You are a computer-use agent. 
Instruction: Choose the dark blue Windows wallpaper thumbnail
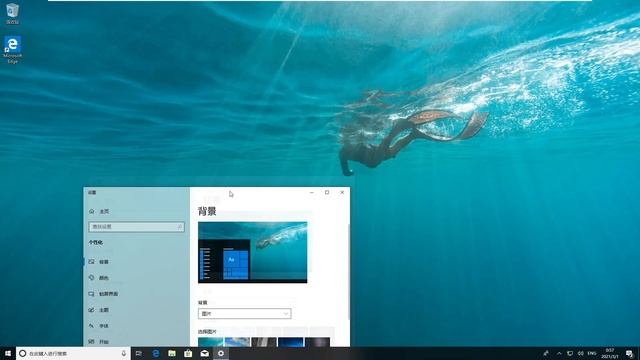(291, 342)
